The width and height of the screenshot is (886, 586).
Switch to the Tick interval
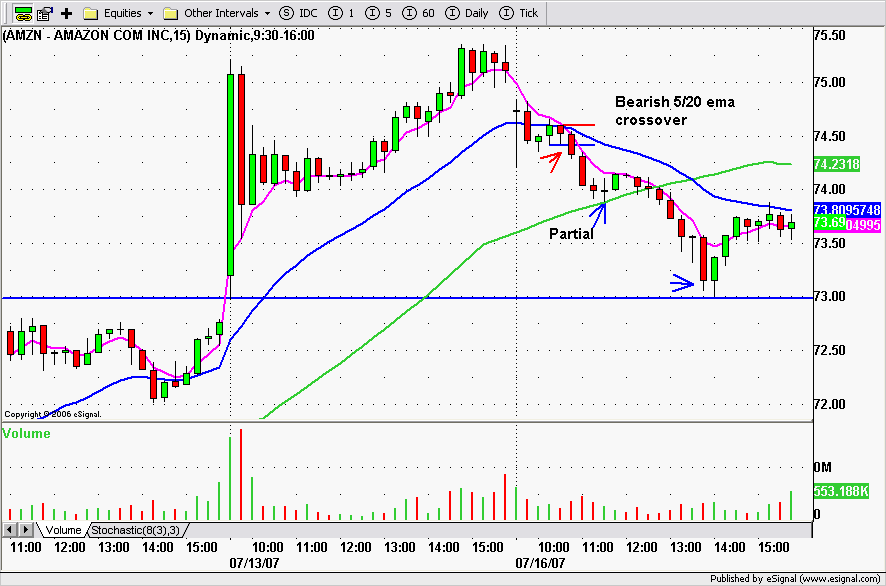pyautogui.click(x=519, y=13)
